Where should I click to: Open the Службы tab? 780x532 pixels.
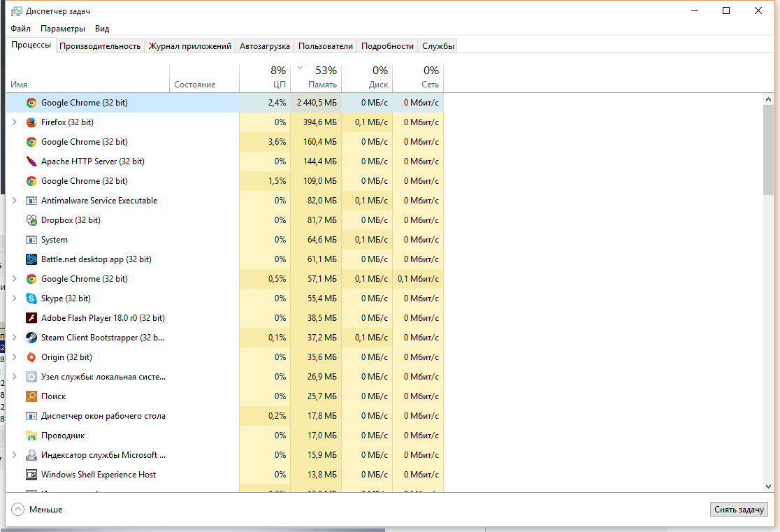coord(438,46)
